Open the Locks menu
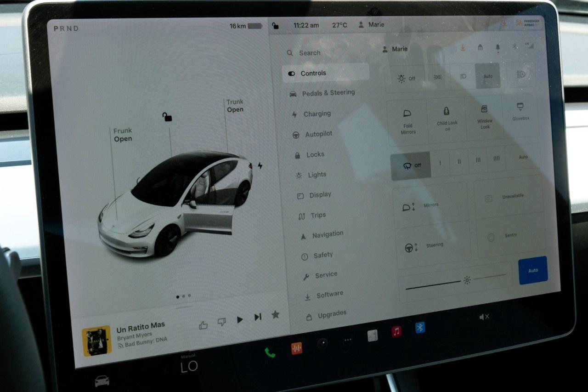The height and width of the screenshot is (392, 588). point(310,155)
